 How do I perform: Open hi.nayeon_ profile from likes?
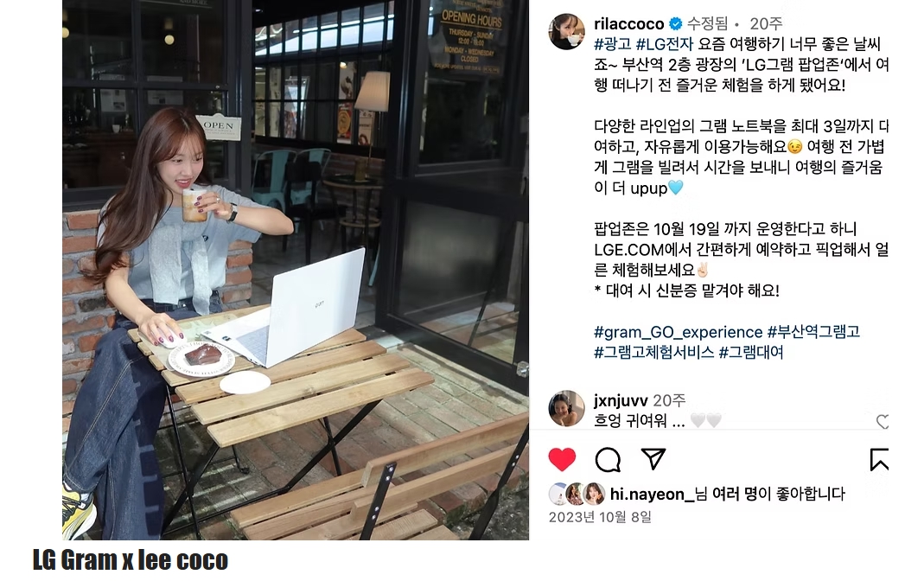point(653,494)
